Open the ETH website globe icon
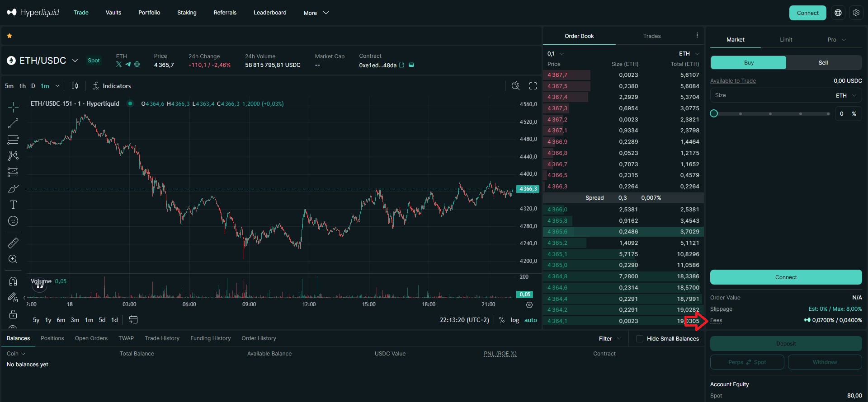 tap(137, 65)
